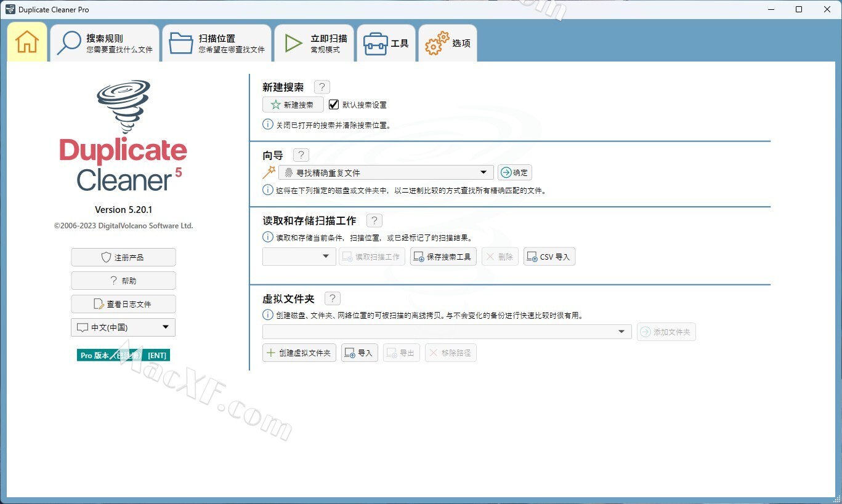Expand the virtual folder path dropdown

[447, 332]
